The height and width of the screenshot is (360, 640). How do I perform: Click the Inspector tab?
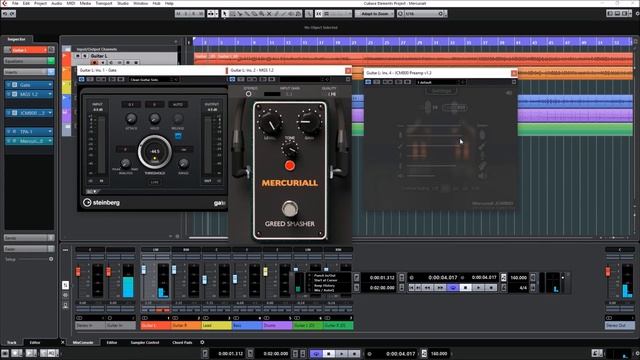click(x=16, y=39)
